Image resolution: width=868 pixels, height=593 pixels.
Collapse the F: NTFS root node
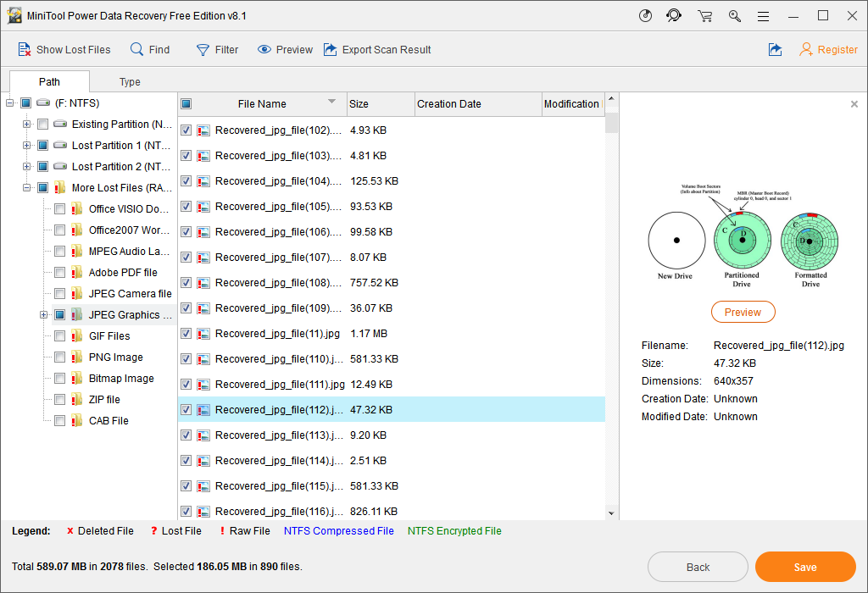pos(9,103)
